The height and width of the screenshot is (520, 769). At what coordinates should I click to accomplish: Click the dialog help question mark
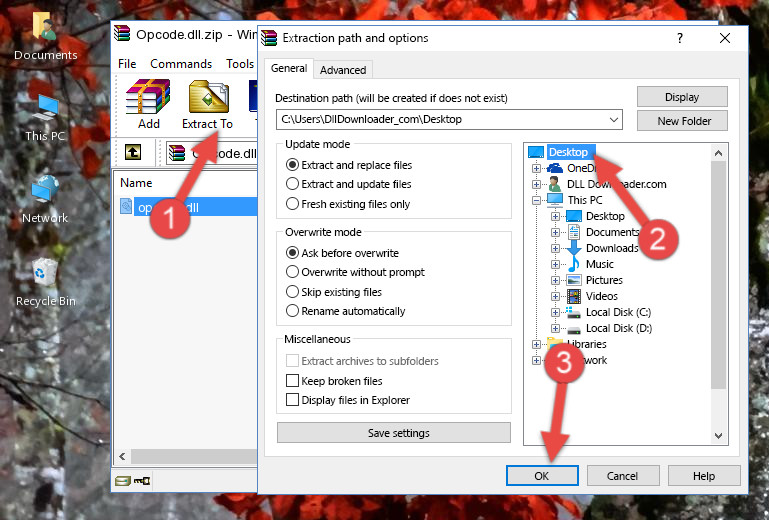[680, 38]
